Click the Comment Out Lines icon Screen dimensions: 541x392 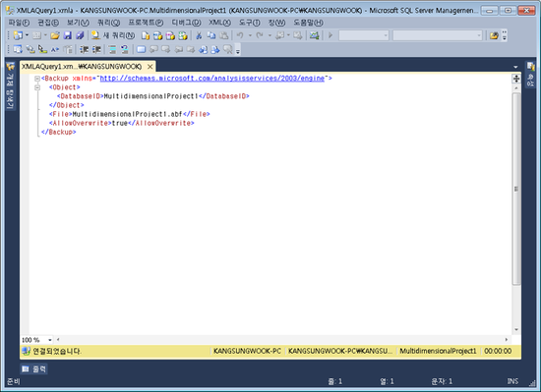pyautogui.click(x=112, y=49)
